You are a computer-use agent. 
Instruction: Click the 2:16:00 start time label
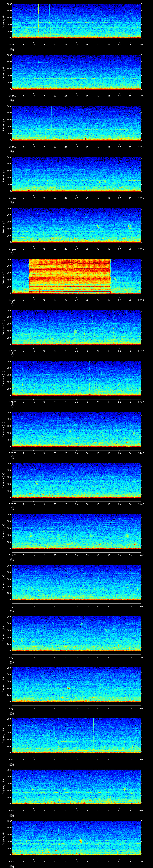(x=12, y=147)
